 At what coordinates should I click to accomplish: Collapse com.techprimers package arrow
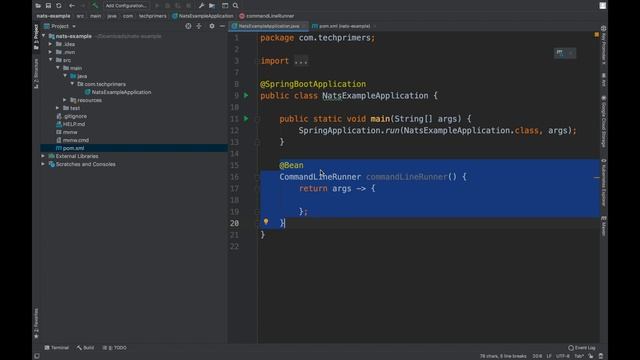[x=72, y=84]
